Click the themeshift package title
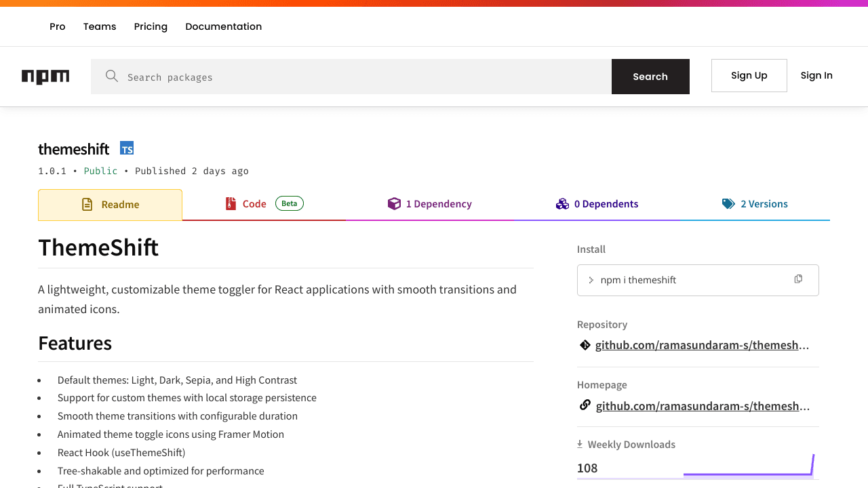 point(73,148)
